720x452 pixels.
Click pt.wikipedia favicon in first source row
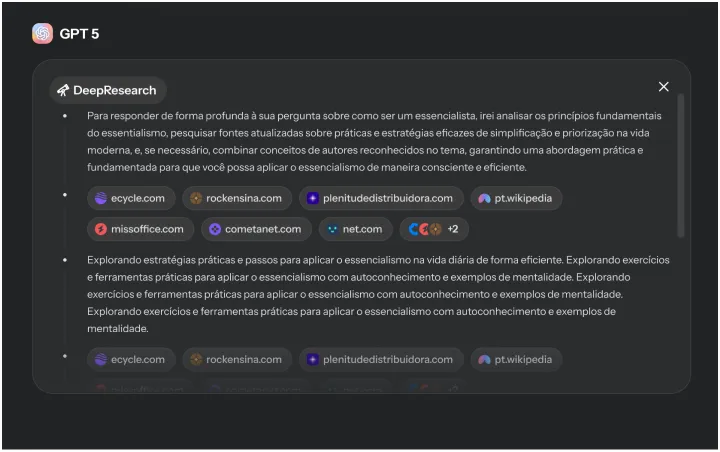(484, 198)
